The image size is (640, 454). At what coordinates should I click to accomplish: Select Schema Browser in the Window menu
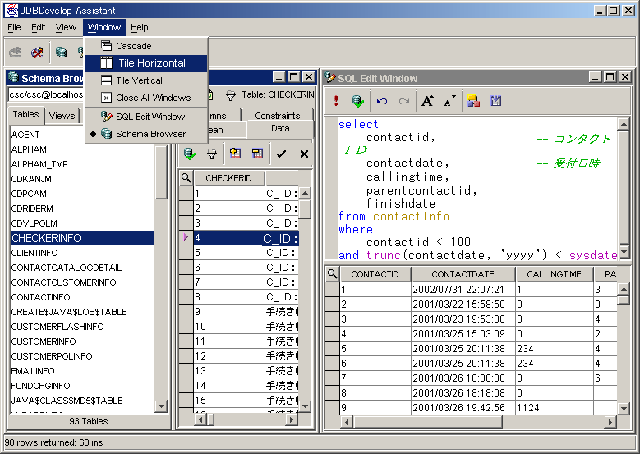pos(150,133)
